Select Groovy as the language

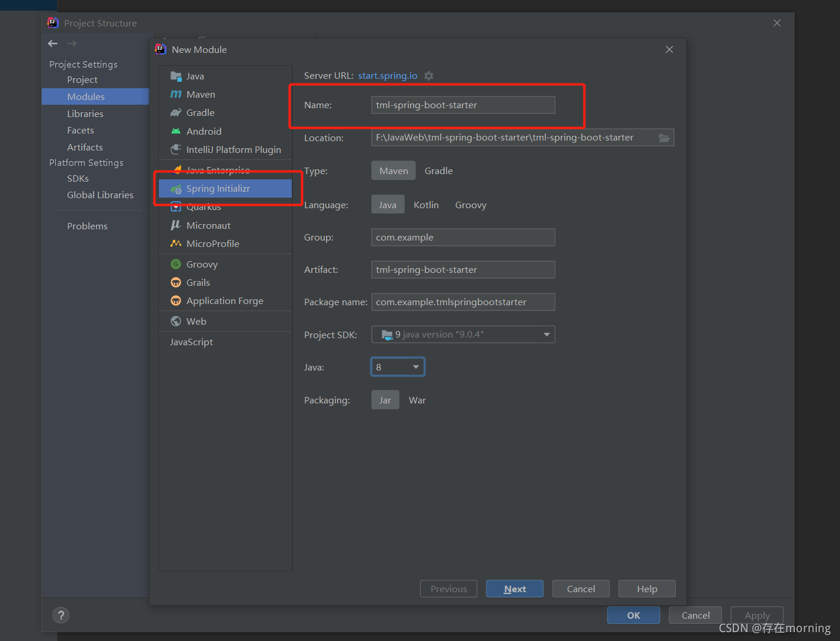click(x=471, y=205)
